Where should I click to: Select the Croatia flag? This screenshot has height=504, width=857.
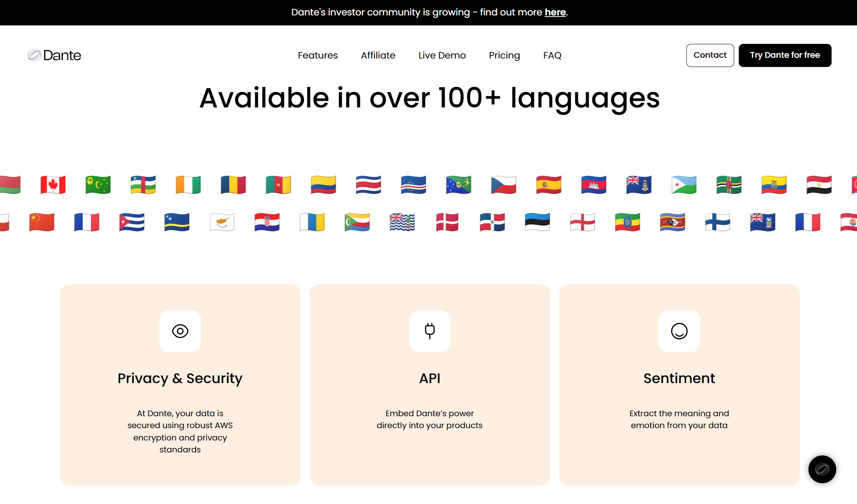pos(267,222)
